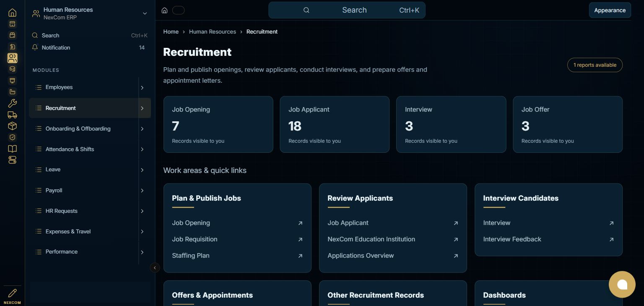Viewport: 644px width, 306px height.
Task: Open the Home icon in the left rail
Action: [x=13, y=13]
